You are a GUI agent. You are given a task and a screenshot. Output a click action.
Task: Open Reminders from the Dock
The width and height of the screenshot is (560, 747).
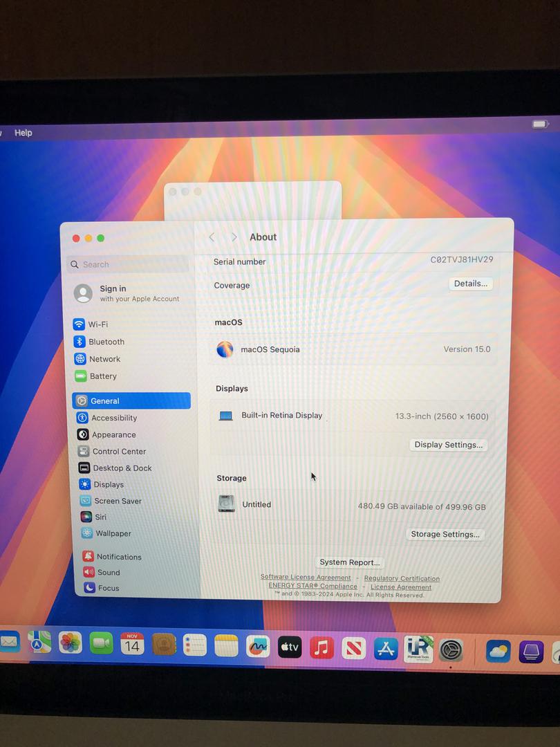195,645
